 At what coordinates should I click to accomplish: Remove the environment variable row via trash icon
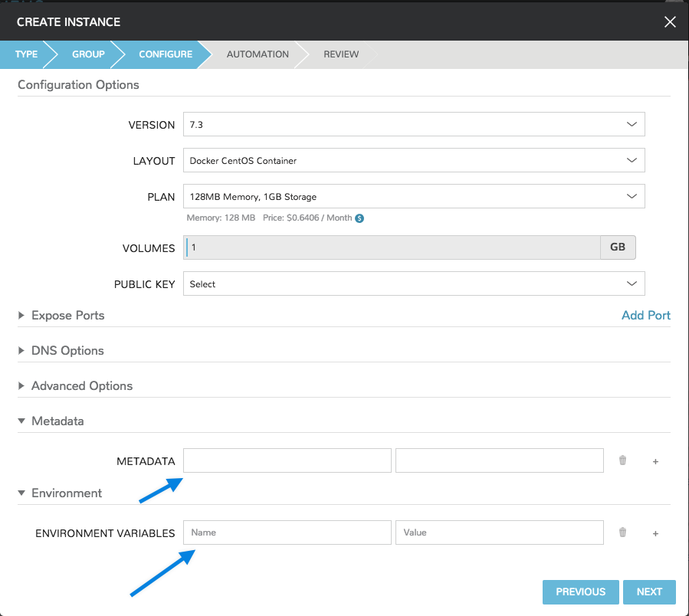tap(622, 532)
